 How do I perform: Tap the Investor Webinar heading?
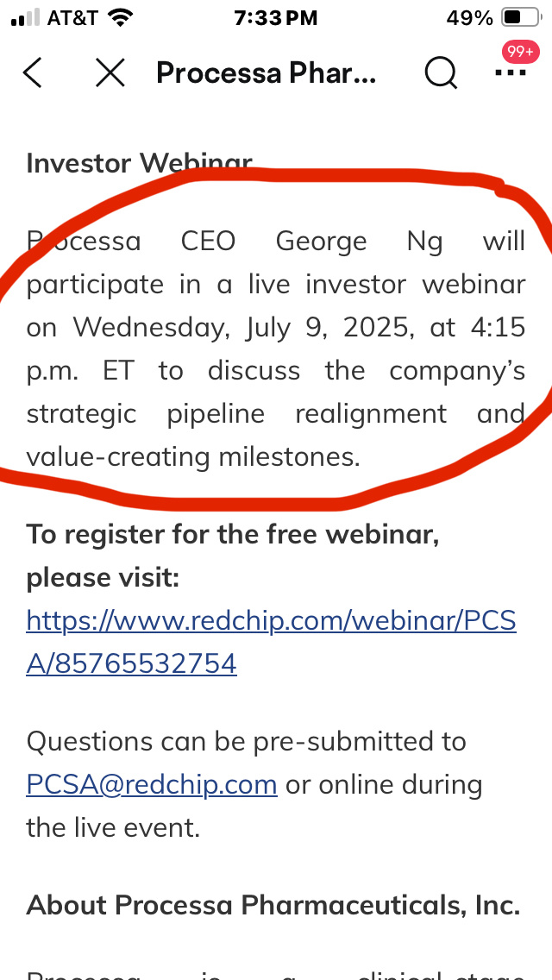140,163
